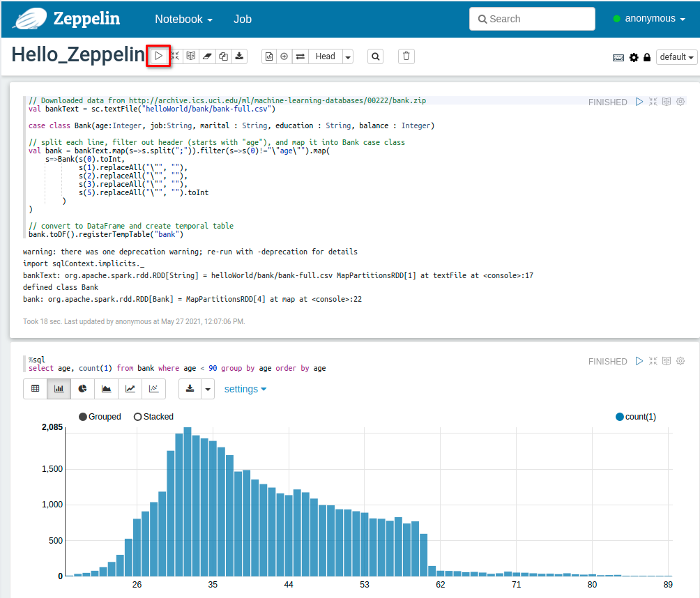This screenshot has width=700, height=598.
Task: Run all paragraphs in the notebook
Action: [x=159, y=56]
